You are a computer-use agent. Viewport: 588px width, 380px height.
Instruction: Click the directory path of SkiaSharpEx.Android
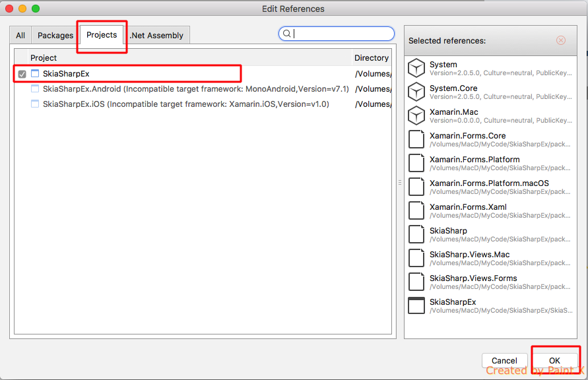click(x=373, y=89)
